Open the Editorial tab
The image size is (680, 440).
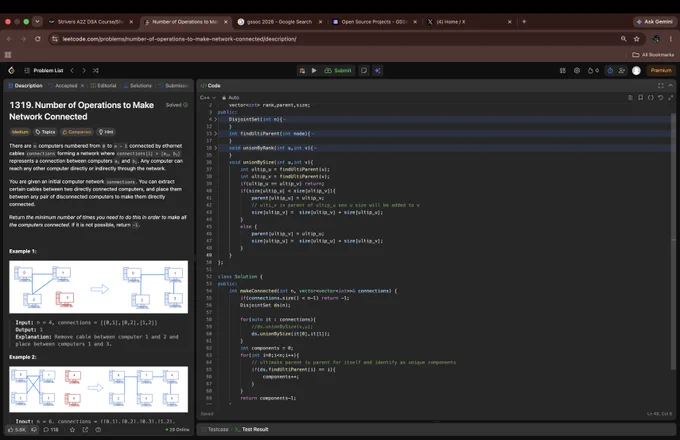tap(104, 85)
